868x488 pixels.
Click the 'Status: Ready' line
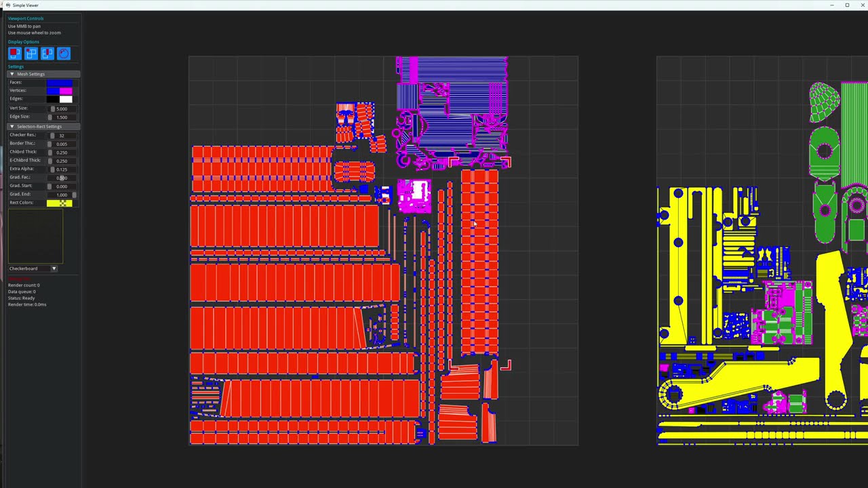pos(22,298)
